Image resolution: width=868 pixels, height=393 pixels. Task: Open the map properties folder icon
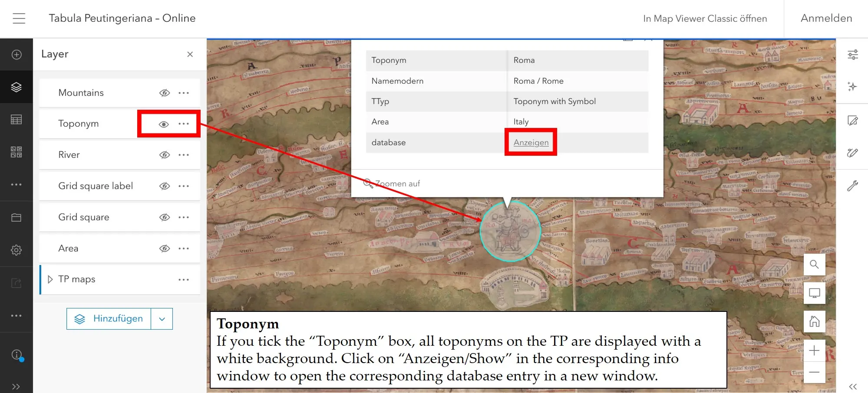[17, 218]
